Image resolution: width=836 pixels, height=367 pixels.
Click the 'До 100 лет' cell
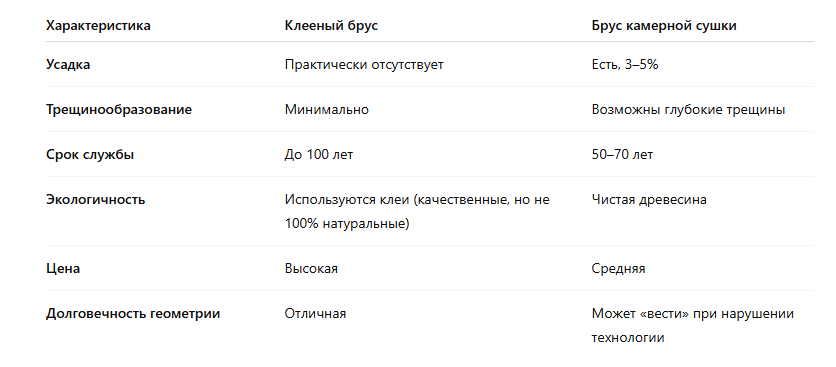pyautogui.click(x=319, y=155)
